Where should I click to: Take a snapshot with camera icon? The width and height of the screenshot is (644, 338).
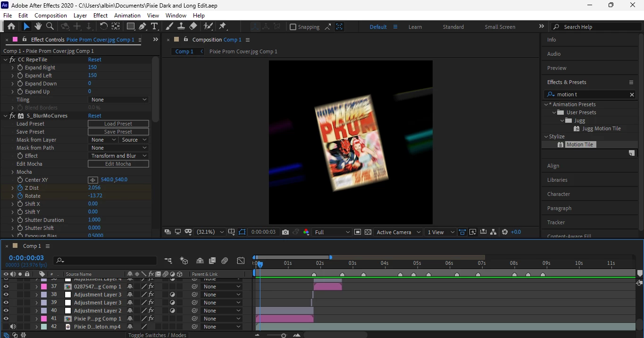click(x=285, y=232)
